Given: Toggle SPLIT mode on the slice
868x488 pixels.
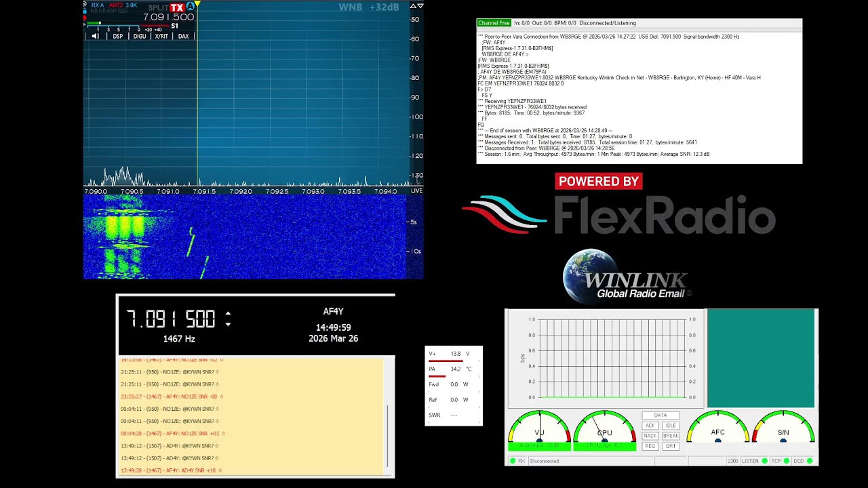Looking at the screenshot, I should pos(158,7).
